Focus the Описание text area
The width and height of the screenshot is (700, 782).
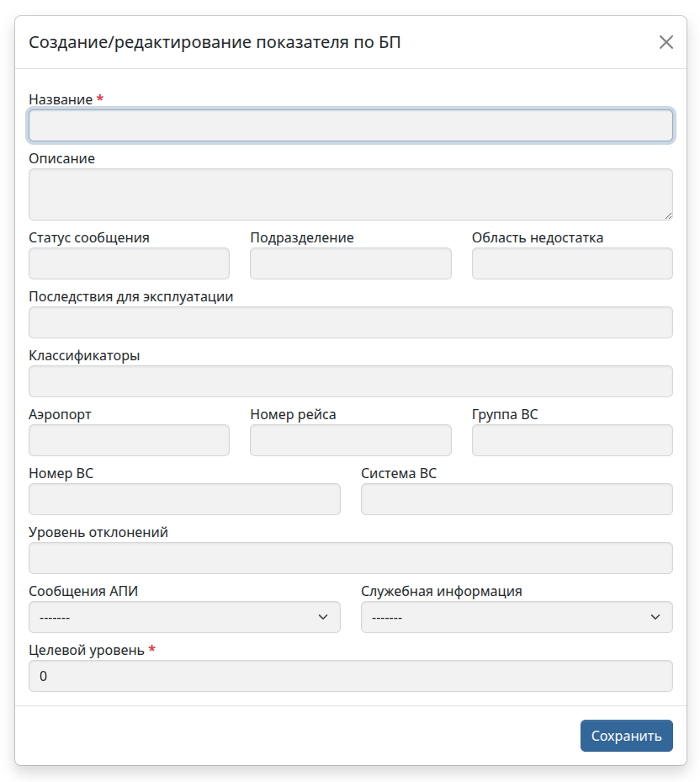[350, 194]
